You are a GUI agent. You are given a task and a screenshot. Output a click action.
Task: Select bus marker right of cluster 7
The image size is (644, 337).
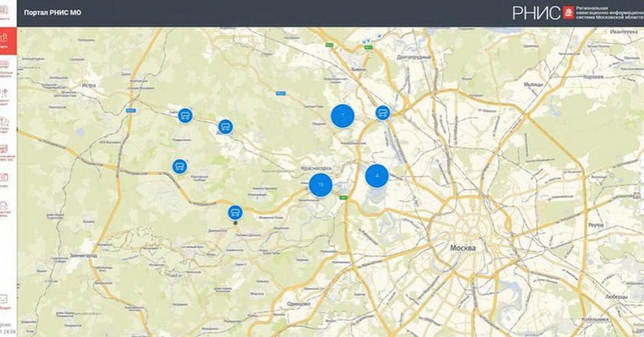[x=383, y=113]
